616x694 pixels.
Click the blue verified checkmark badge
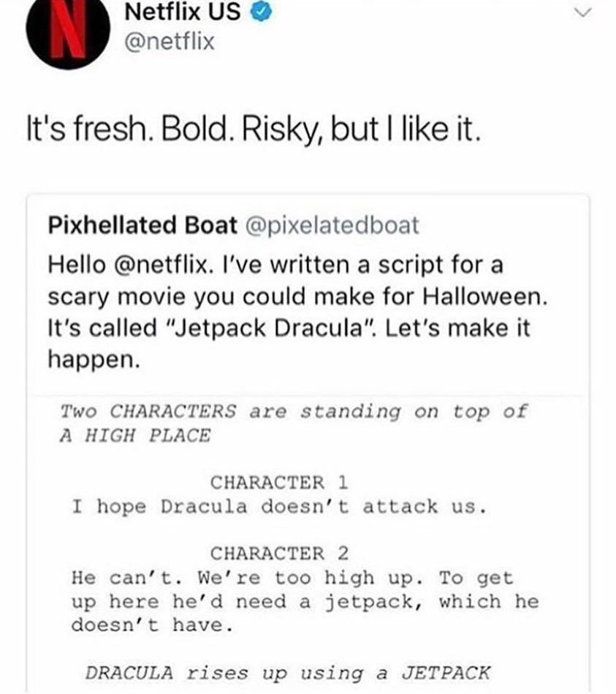262,12
